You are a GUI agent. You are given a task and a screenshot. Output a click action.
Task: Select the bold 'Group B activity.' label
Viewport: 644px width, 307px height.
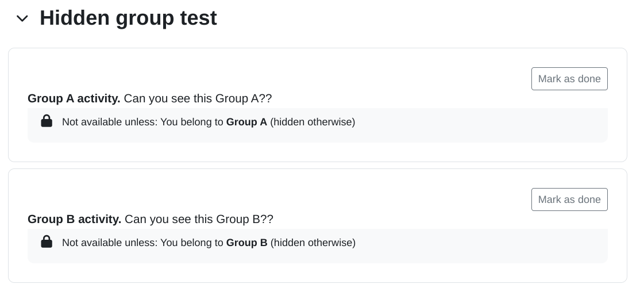click(74, 220)
